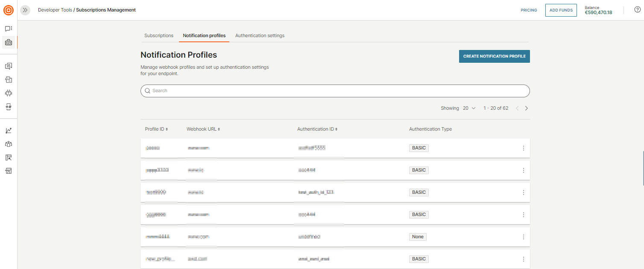Select the chat conversations icon in sidebar
The image size is (644, 269).
[x=8, y=28]
